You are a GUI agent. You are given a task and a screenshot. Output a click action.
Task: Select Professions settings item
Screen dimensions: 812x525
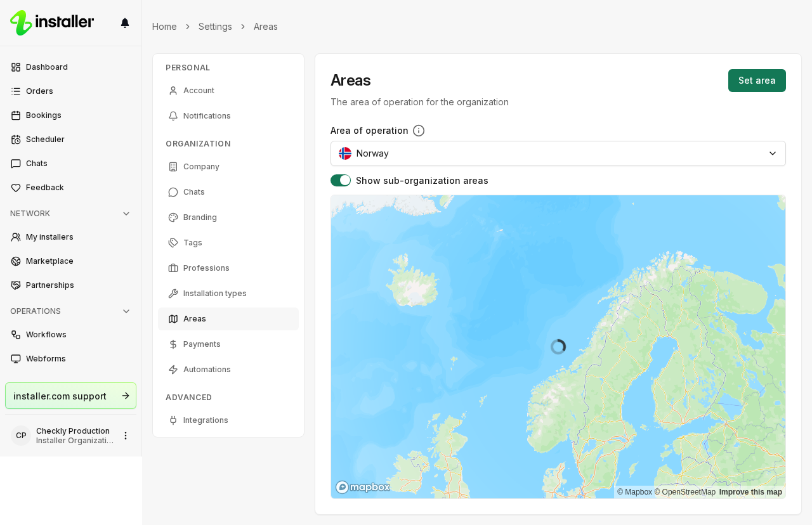coord(228,268)
